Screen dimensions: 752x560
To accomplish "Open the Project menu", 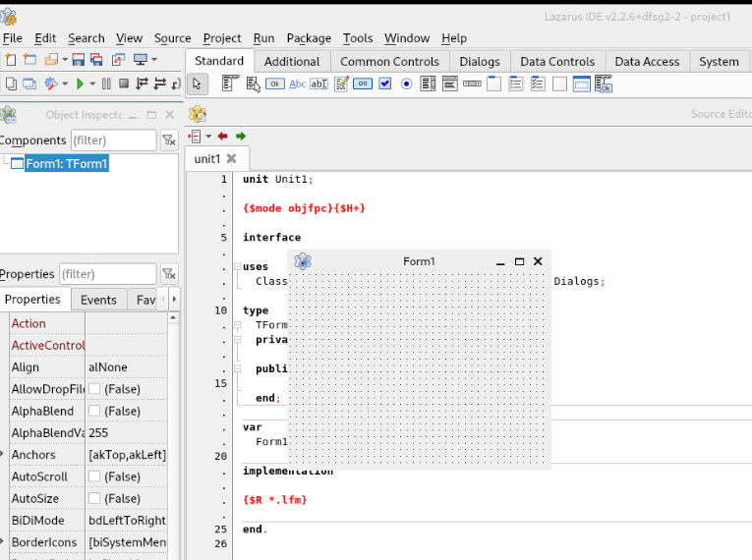I will (222, 38).
